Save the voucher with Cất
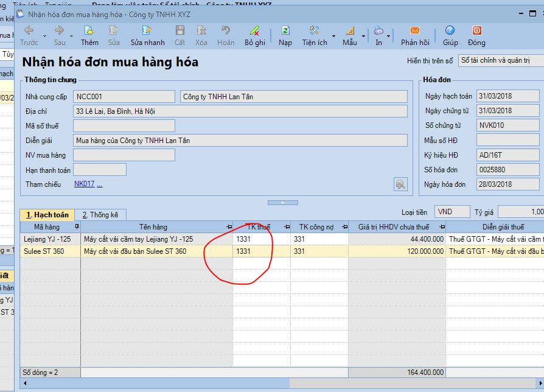544x392 pixels. [x=180, y=35]
